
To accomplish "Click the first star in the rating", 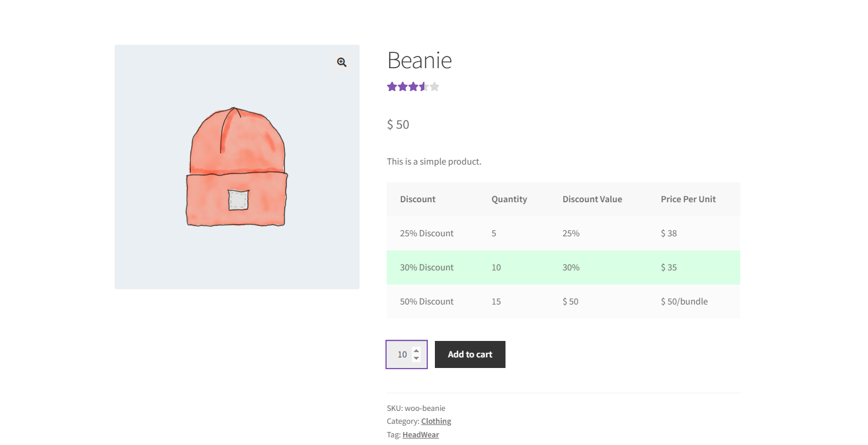I will 391,86.
